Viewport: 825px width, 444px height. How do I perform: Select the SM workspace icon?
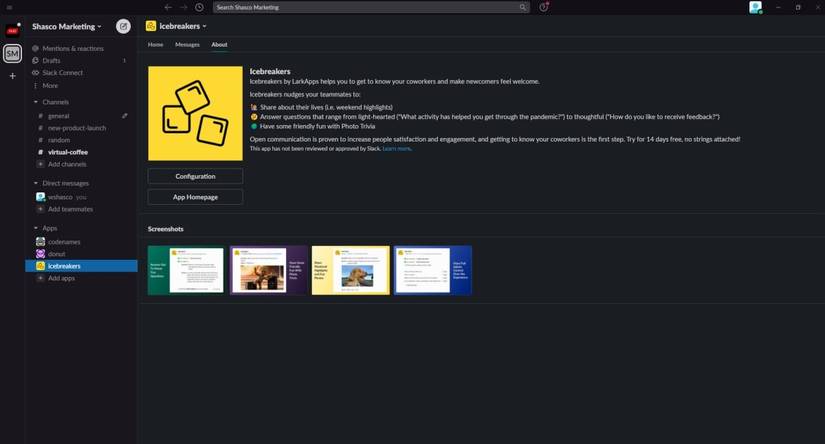pos(13,54)
